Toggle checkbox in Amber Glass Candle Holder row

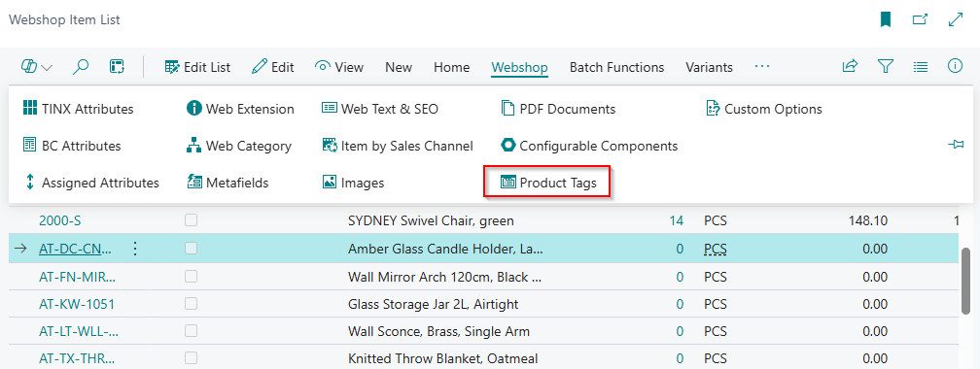191,249
